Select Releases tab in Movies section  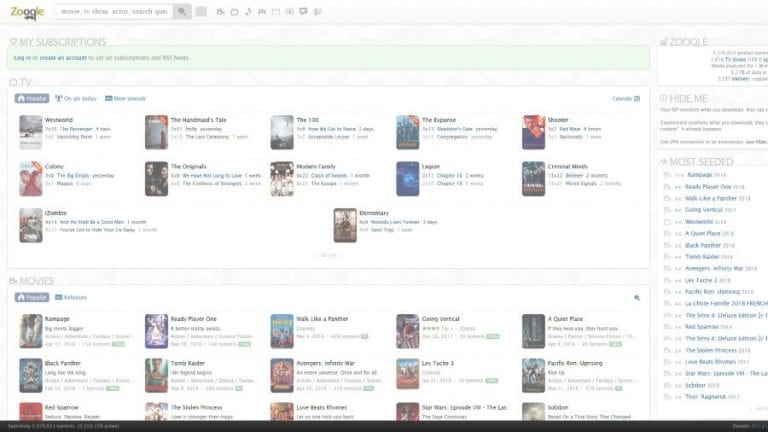coord(71,298)
